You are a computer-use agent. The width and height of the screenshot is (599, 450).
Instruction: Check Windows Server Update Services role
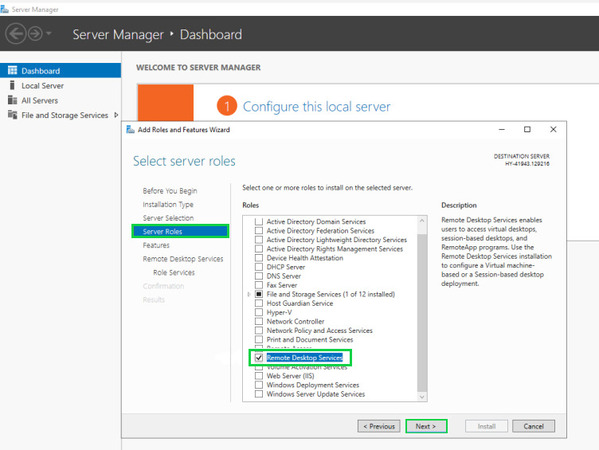tap(259, 394)
